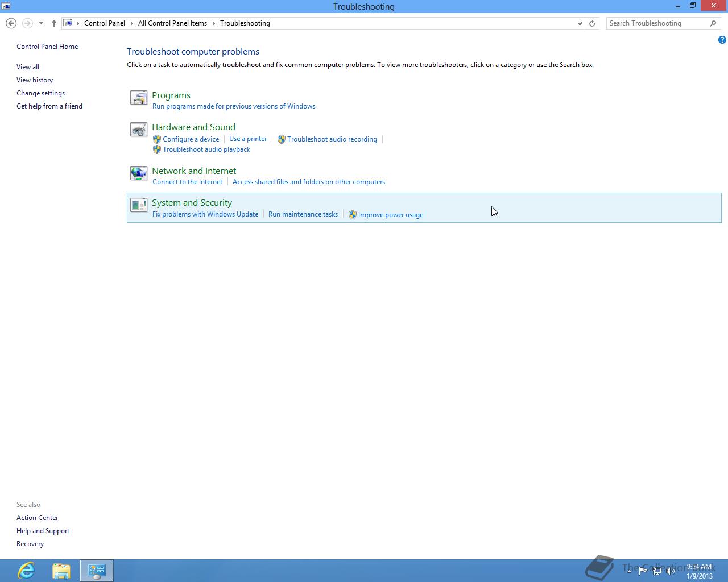Click the Action Center flag tray icon
This screenshot has height=582, width=728.
(x=643, y=571)
